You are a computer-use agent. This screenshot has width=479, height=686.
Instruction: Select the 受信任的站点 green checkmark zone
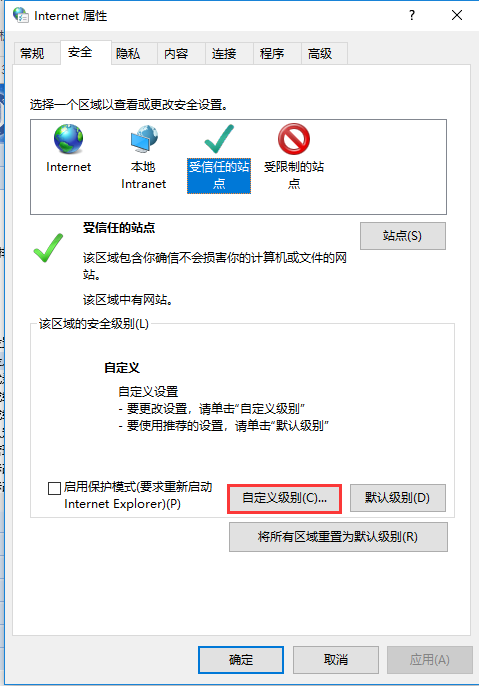(x=219, y=139)
